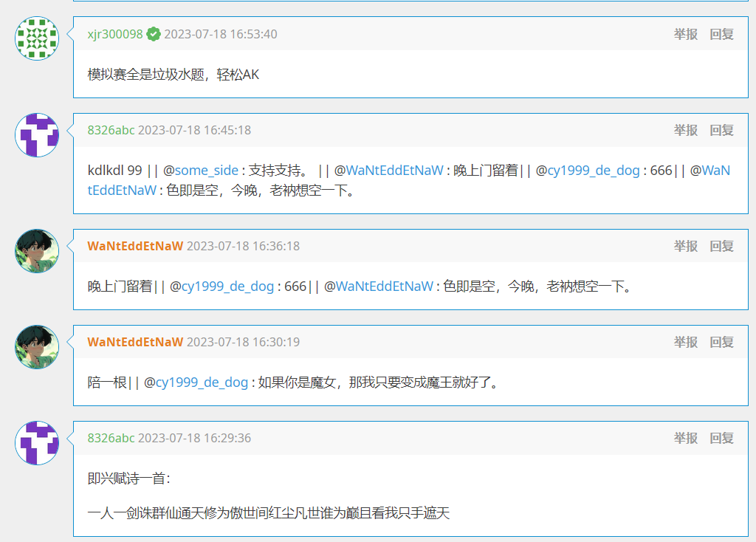756x542 pixels.
Task: Report the 16:45:18 comment by 8326abc
Action: pos(686,130)
